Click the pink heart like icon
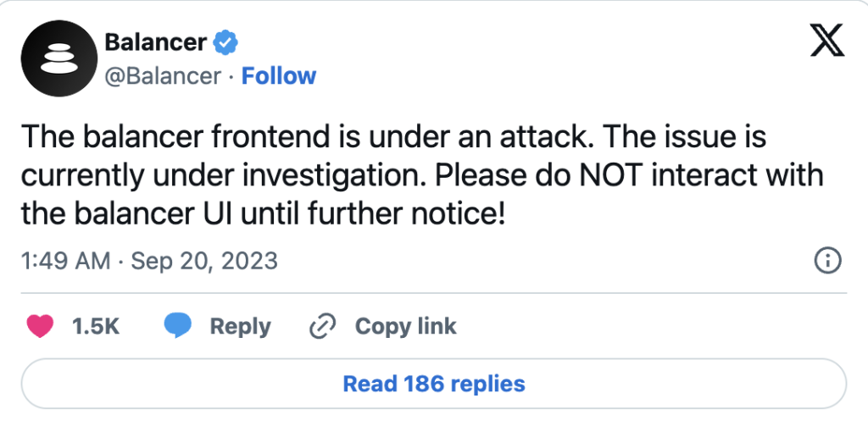The height and width of the screenshot is (426, 868). tap(40, 326)
